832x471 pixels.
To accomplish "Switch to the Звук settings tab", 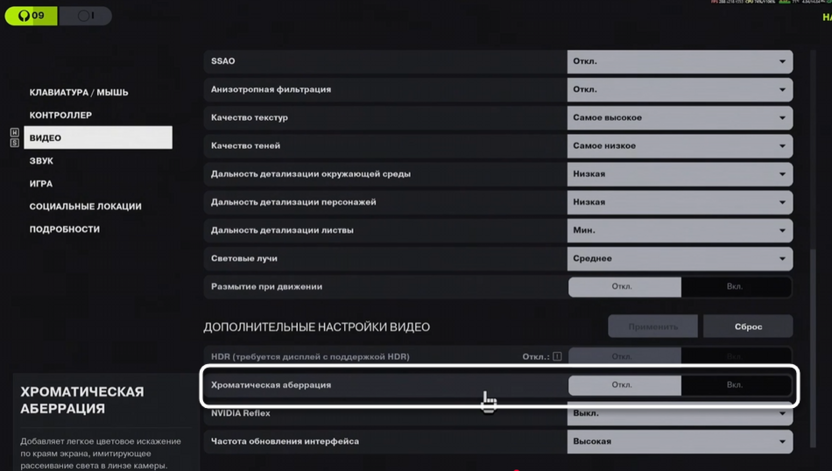I will pos(42,161).
